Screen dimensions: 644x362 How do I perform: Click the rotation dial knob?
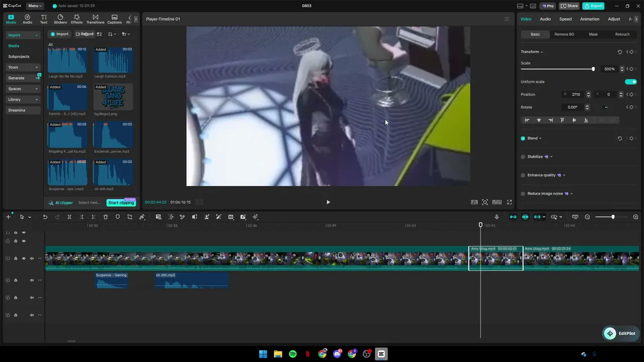pyautogui.click(x=605, y=107)
